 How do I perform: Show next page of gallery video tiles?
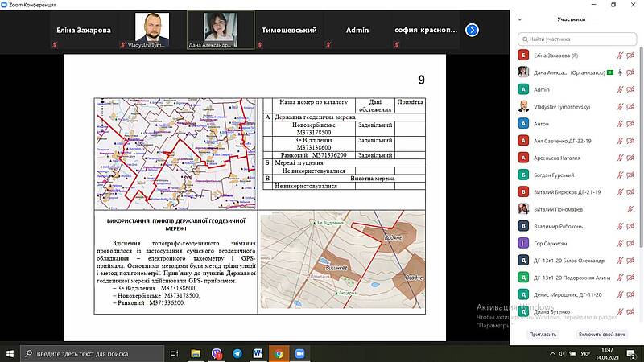(472, 30)
